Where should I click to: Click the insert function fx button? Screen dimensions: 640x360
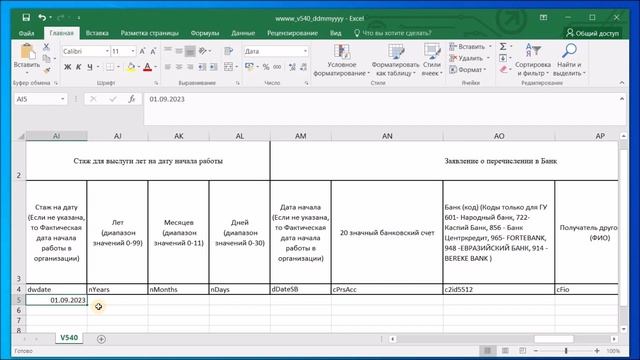(131, 99)
